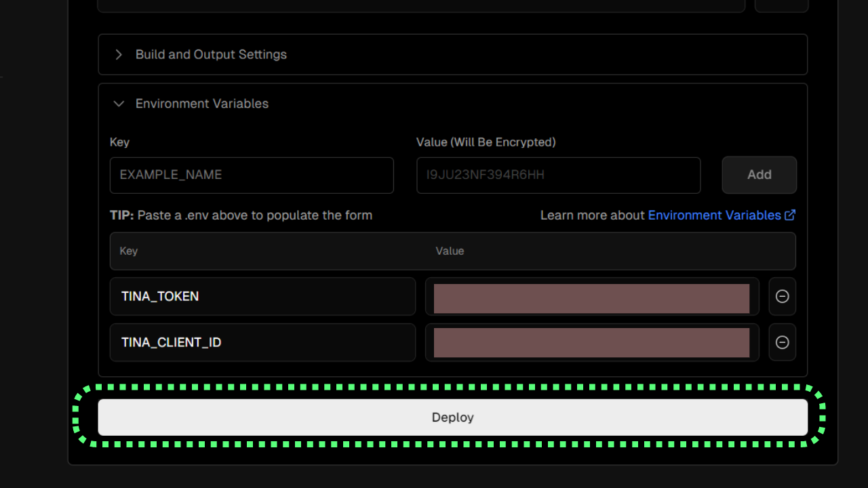Add the environment variable with Add button
The image size is (868, 488).
759,175
